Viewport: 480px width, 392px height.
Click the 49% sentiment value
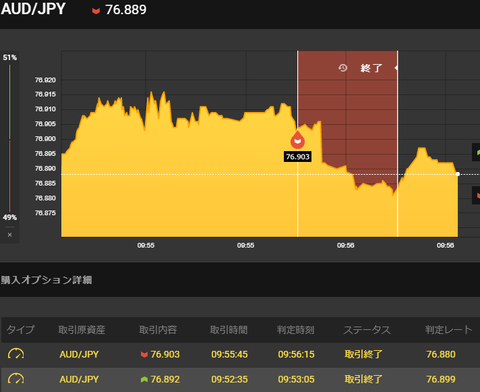[x=10, y=217]
